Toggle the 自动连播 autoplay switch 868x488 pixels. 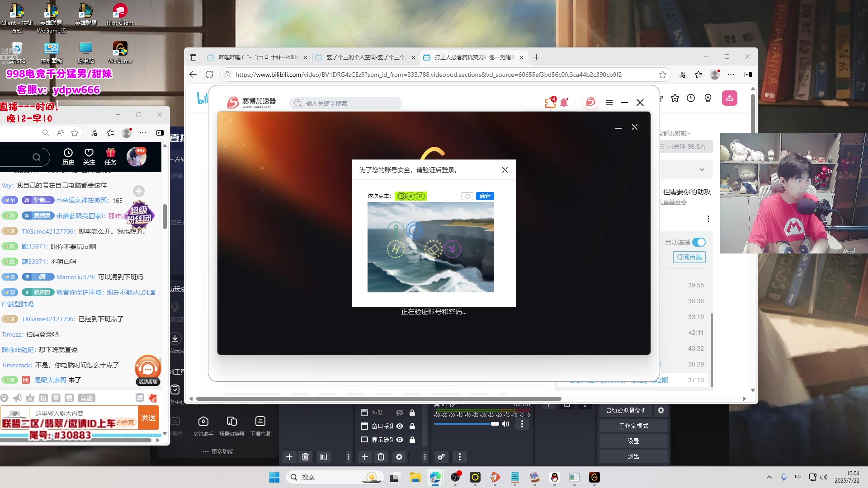(x=698, y=242)
